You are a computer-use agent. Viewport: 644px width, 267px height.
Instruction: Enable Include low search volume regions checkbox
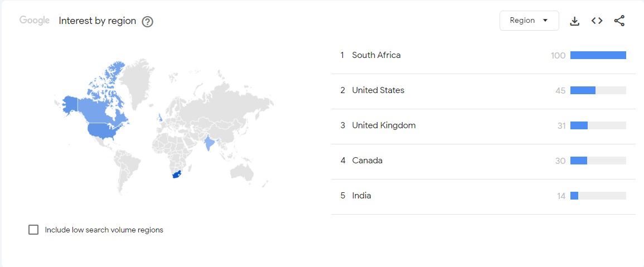click(33, 230)
